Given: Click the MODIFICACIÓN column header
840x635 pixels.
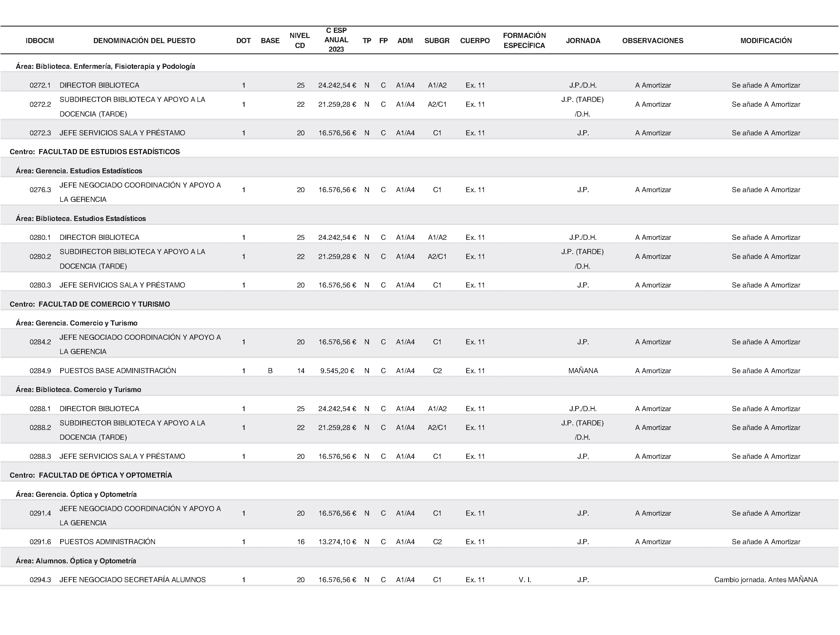Looking at the screenshot, I should tap(766, 41).
